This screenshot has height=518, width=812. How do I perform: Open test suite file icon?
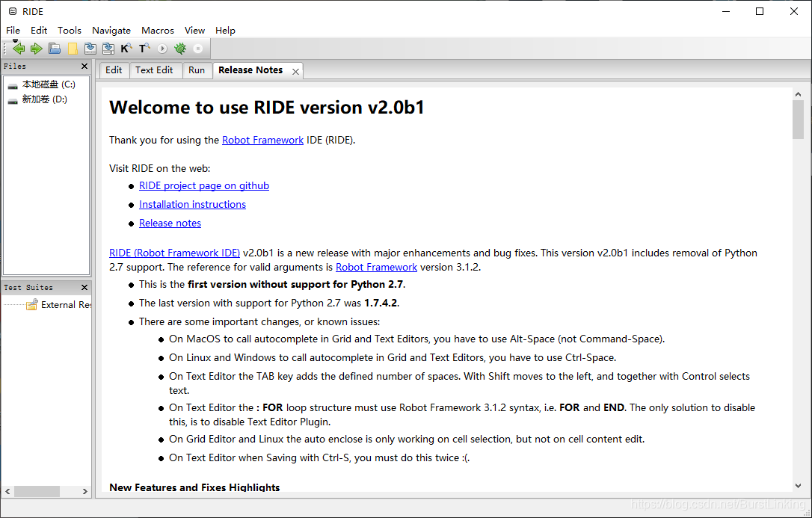pyautogui.click(x=55, y=49)
